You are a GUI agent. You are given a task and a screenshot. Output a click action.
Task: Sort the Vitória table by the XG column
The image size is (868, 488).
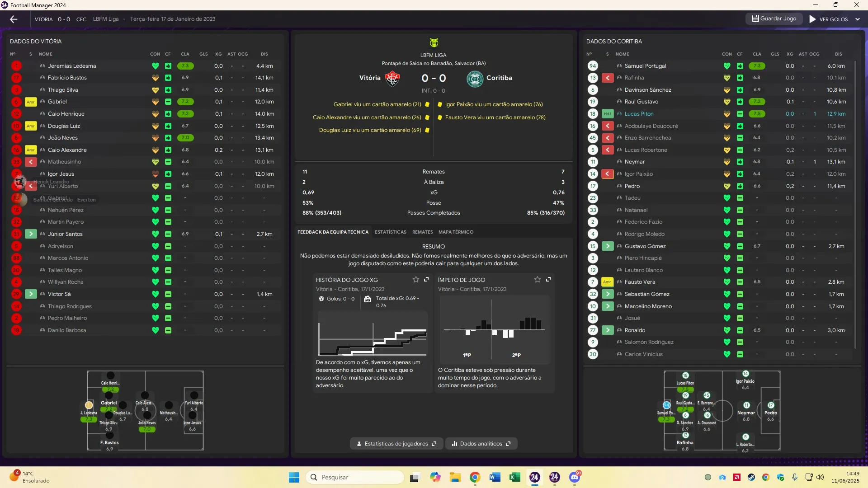coord(218,54)
